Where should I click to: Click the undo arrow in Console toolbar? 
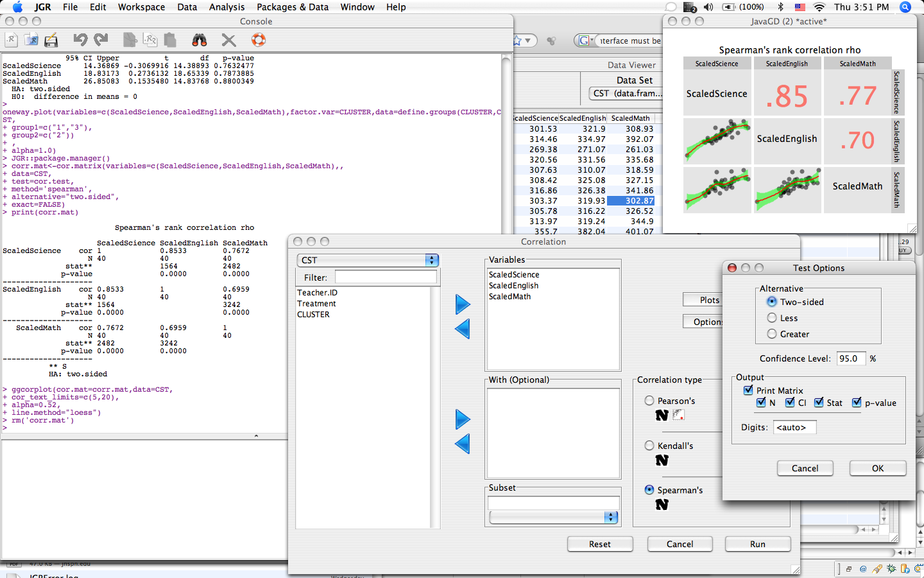point(80,40)
